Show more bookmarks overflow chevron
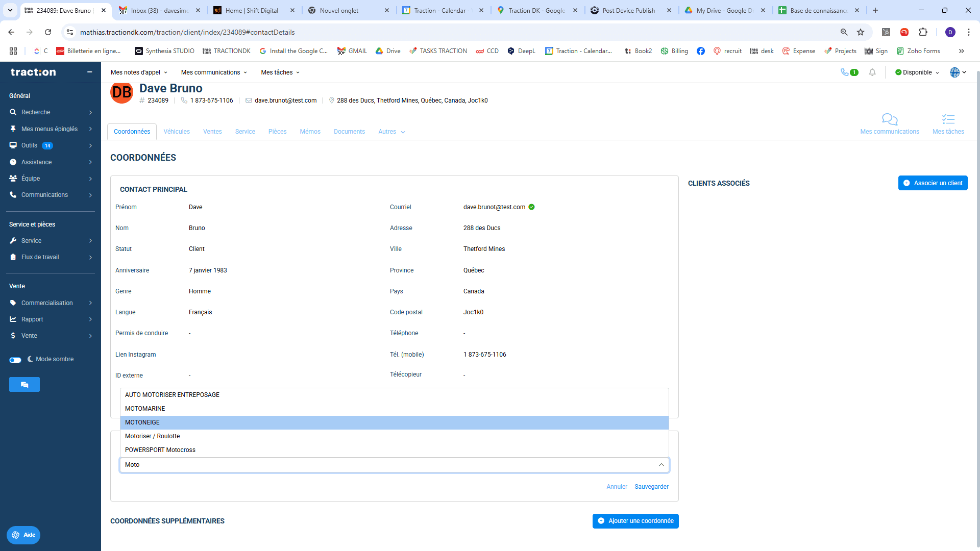Screen dimensions: 980x551 click(962, 51)
